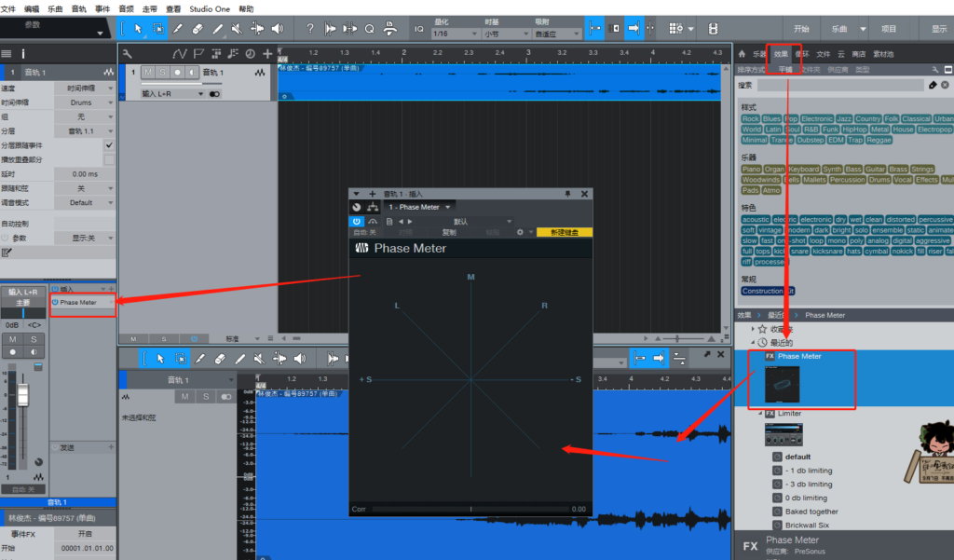Open the 编辑 menu

click(32, 8)
